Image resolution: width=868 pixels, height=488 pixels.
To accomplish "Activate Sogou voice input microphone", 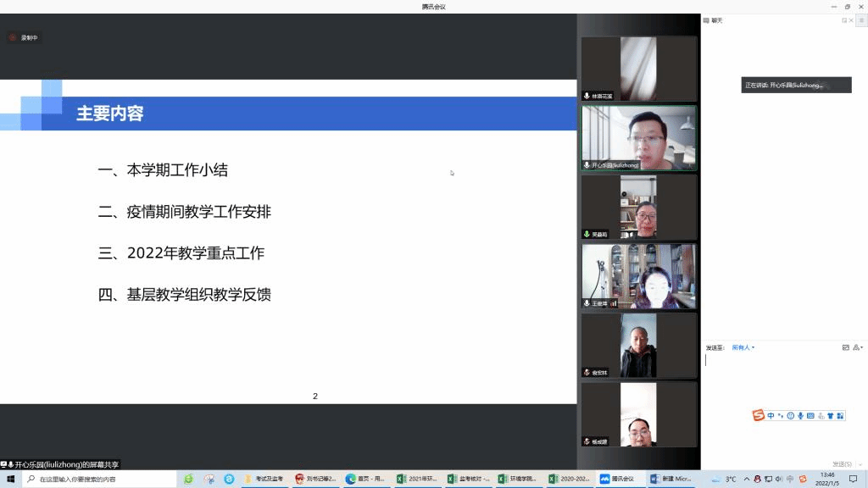I will 800,415.
